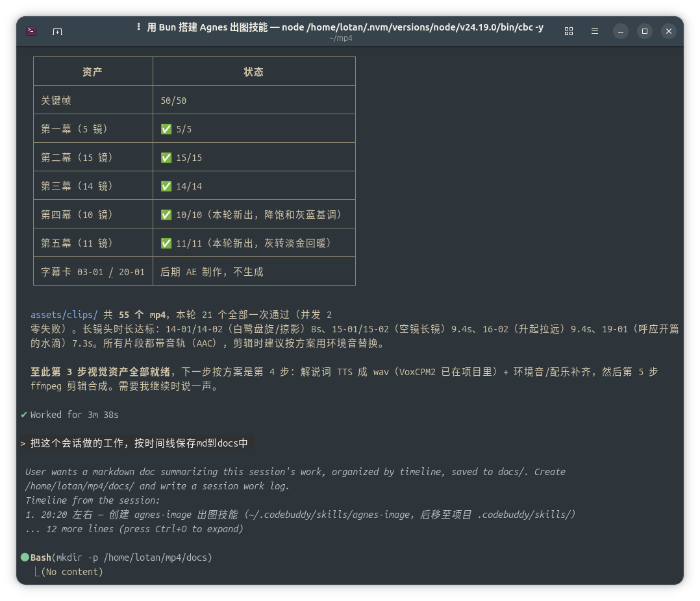Click the terminal app icon in title bar

[x=31, y=31]
